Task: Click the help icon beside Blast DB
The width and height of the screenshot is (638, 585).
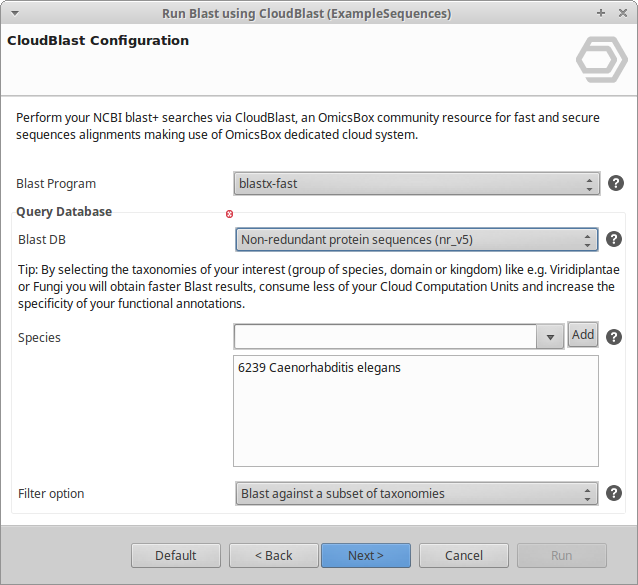Action: click(x=614, y=240)
